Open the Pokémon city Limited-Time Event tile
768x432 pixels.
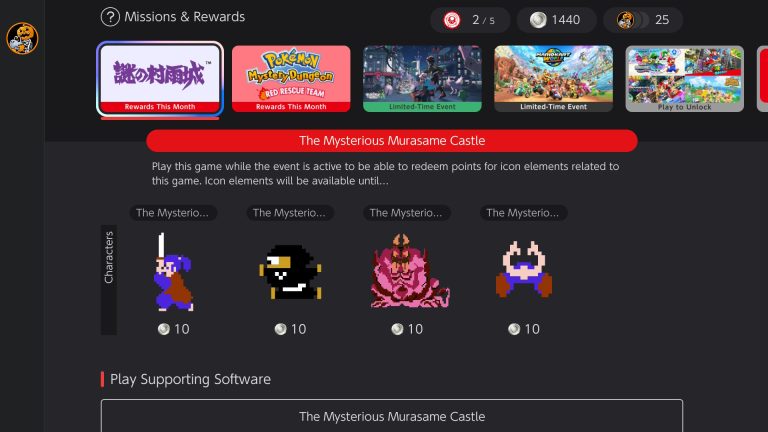pos(422,79)
